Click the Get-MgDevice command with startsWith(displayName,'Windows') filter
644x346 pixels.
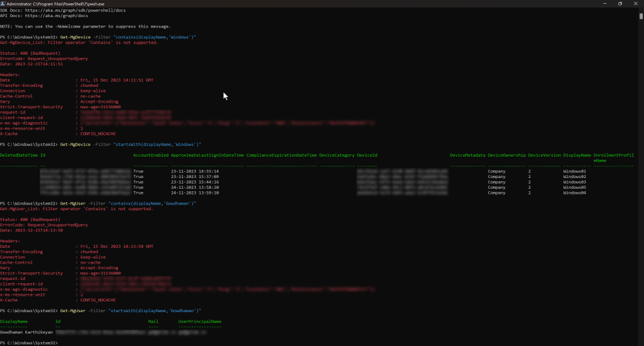[131, 144]
